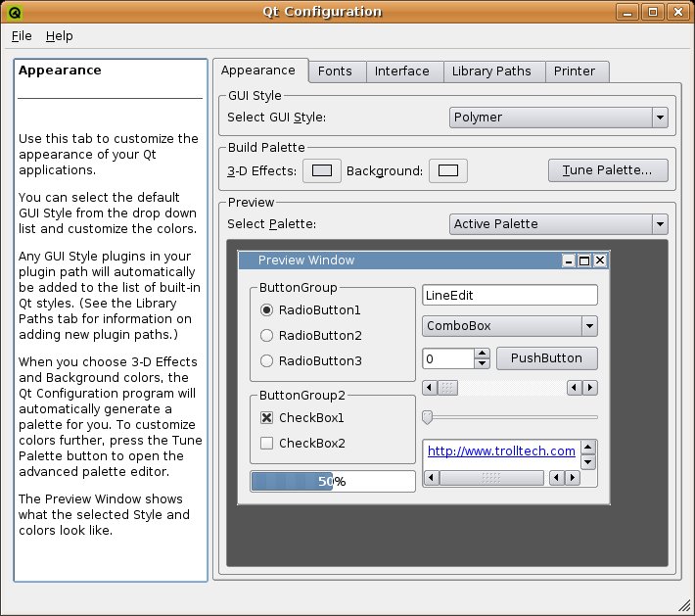695x616 pixels.
Task: Select RadioButton2 in the preview
Action: tap(266, 336)
